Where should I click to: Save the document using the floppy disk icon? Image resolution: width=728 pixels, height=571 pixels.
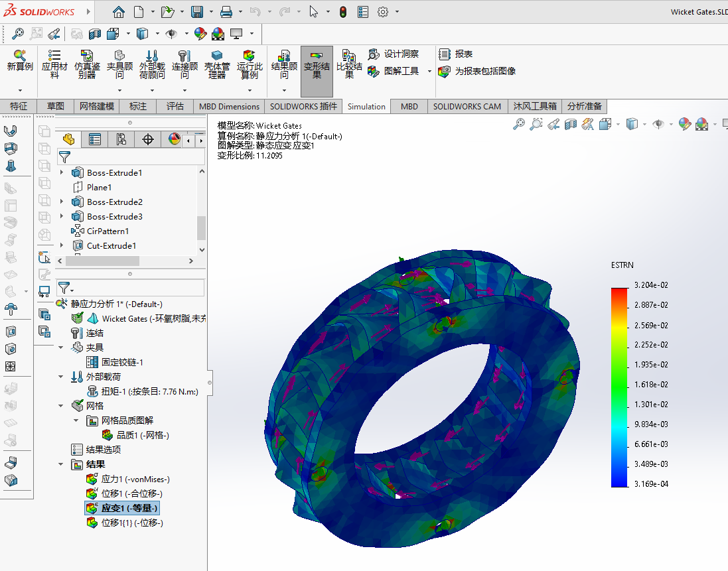coord(197,12)
